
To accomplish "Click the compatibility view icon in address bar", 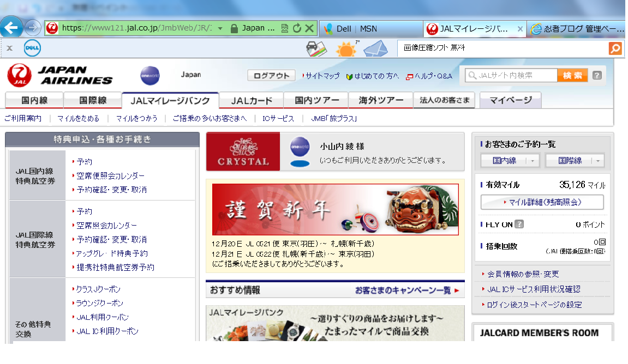I will (x=285, y=28).
